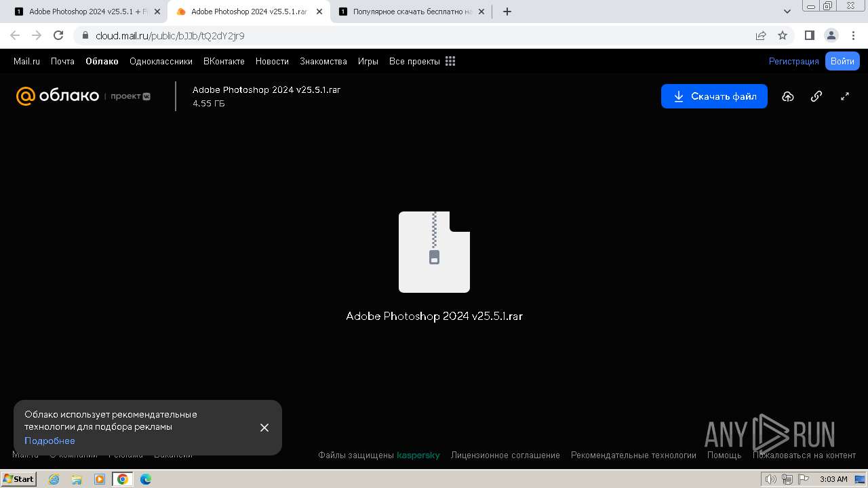The width and height of the screenshot is (868, 488).
Task: Save file to cloud upload icon
Action: 787,96
